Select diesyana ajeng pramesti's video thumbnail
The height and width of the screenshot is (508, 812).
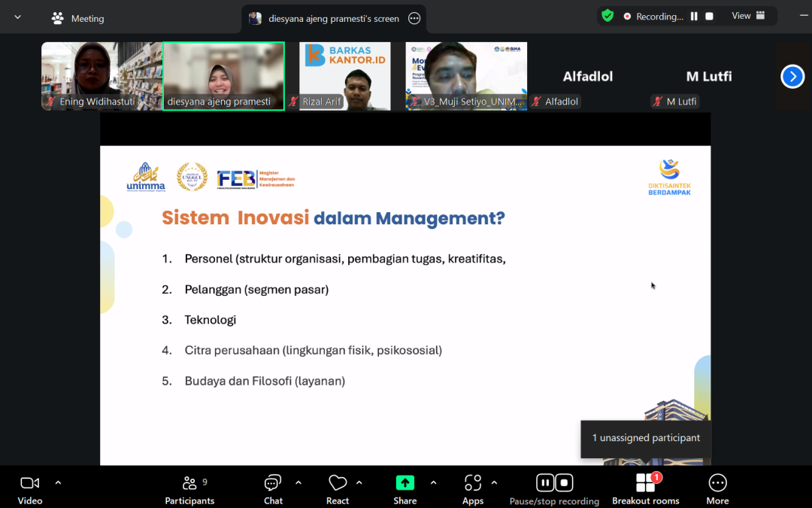pos(224,76)
